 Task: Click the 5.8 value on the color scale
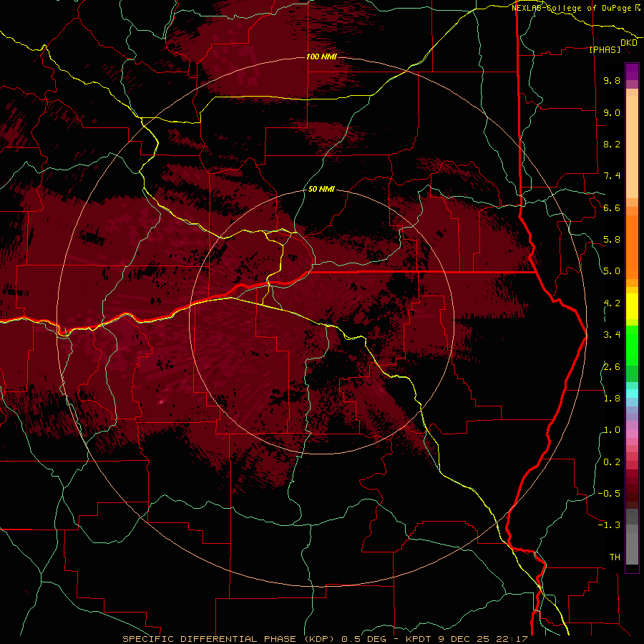[612, 240]
